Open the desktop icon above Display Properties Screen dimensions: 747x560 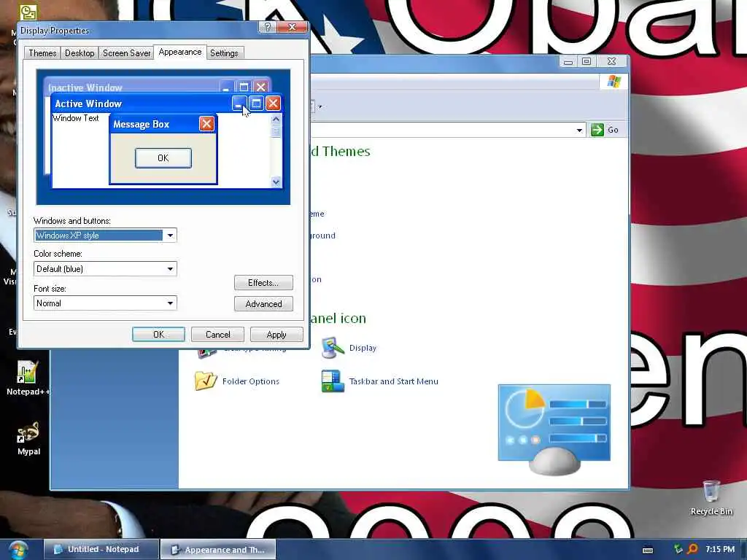(28, 12)
